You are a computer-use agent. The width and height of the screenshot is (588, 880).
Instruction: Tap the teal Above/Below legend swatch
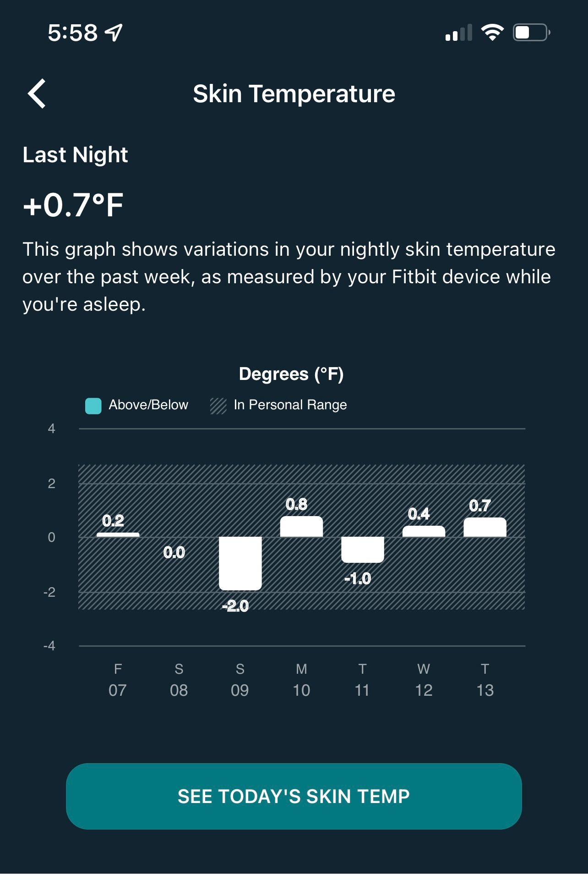pos(93,406)
